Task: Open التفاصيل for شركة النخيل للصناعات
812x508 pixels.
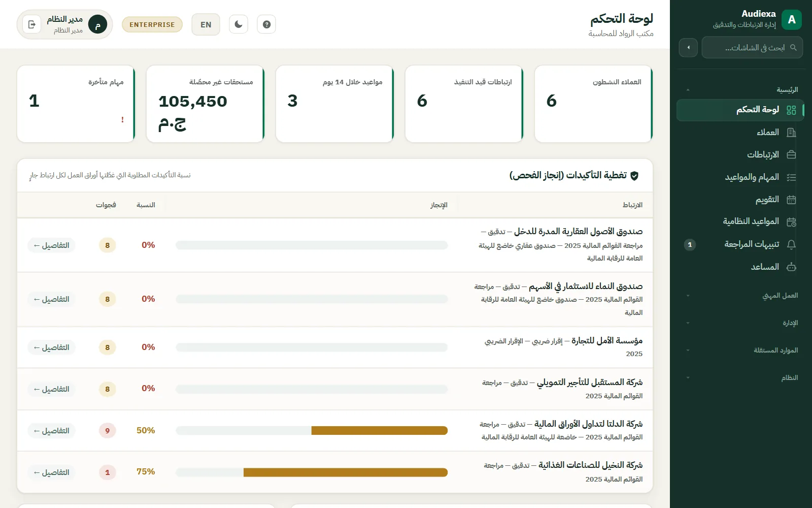Action: (52, 472)
